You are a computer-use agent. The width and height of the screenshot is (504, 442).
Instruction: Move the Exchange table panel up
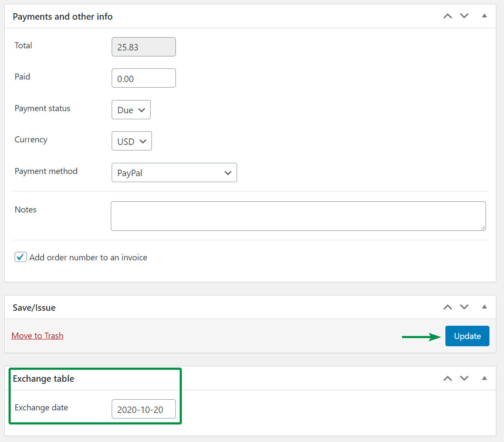coord(448,378)
